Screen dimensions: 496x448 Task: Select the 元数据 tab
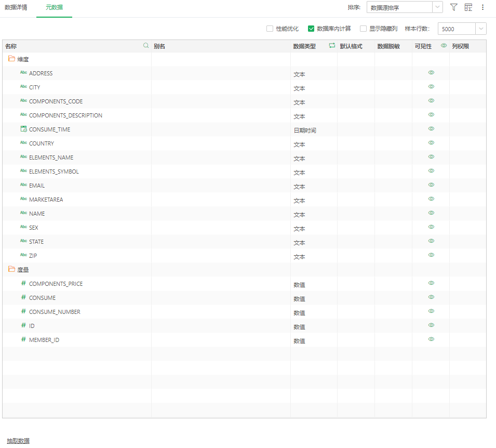pyautogui.click(x=54, y=8)
